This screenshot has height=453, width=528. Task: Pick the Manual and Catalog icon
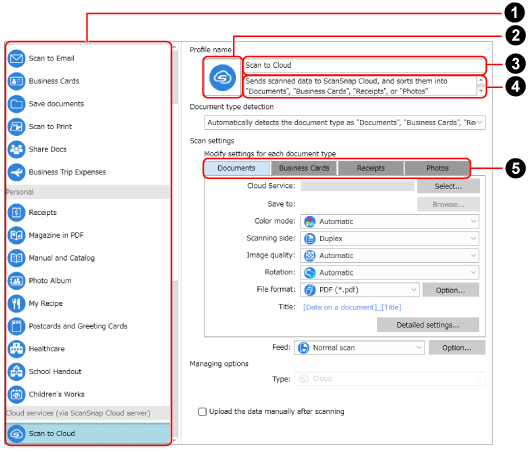click(x=16, y=258)
